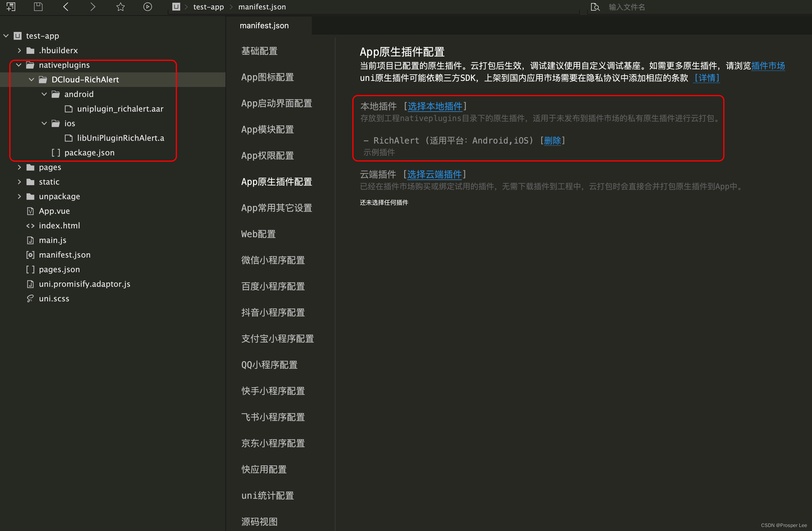The image size is (812, 531).
Task: Click the project icon in breadcrumb
Action: [x=176, y=7]
